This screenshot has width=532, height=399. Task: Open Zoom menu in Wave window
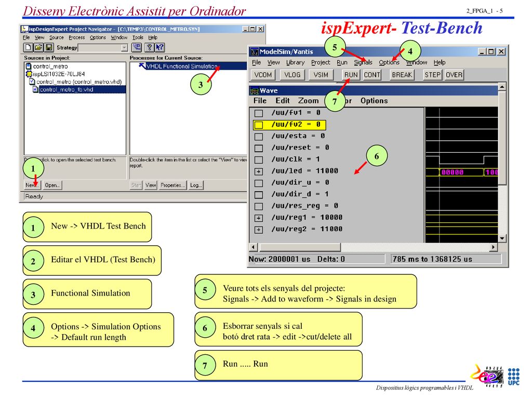point(309,101)
